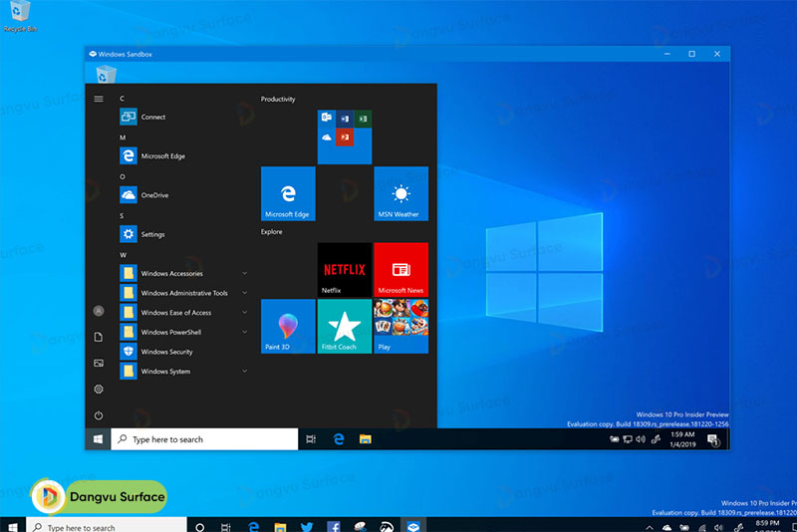Open Twitter on the host taskbar
The image size is (797, 532).
click(307, 526)
